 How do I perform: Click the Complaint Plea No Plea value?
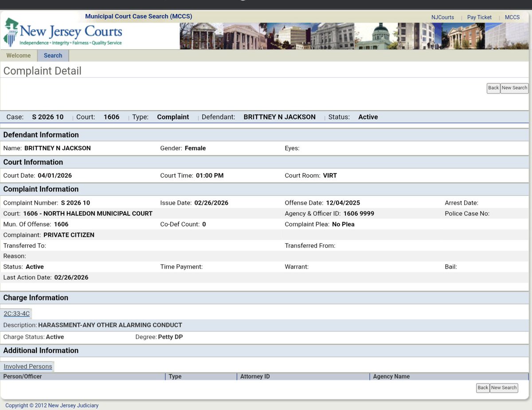click(343, 224)
